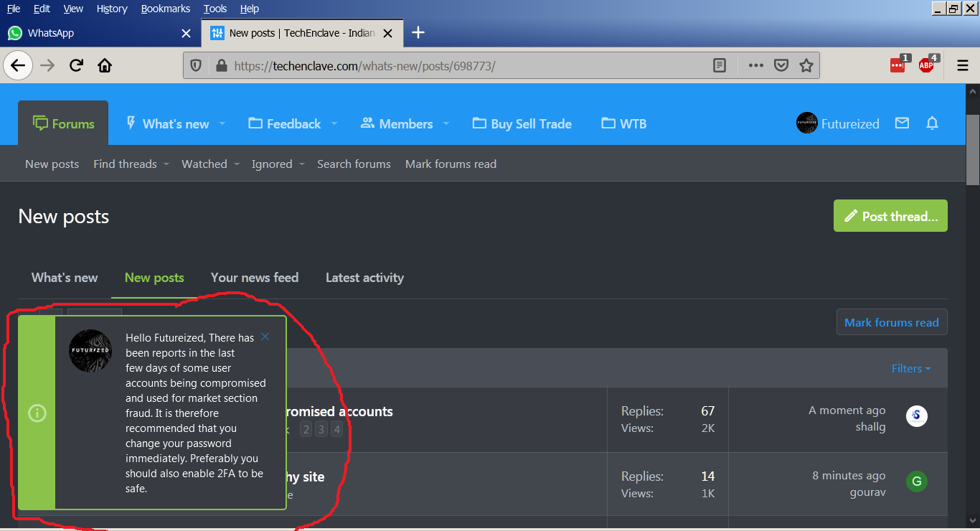Open the forum alerts bell icon
The width and height of the screenshot is (980, 531).
[932, 123]
